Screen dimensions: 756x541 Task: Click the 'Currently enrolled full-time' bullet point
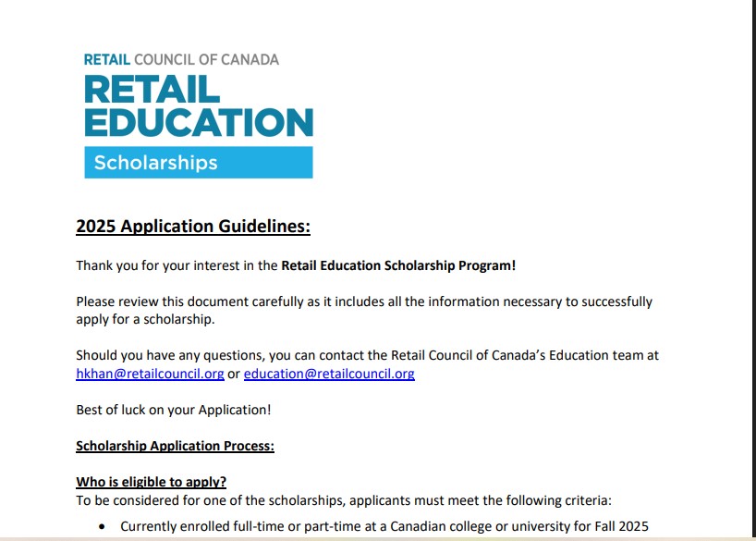point(384,527)
